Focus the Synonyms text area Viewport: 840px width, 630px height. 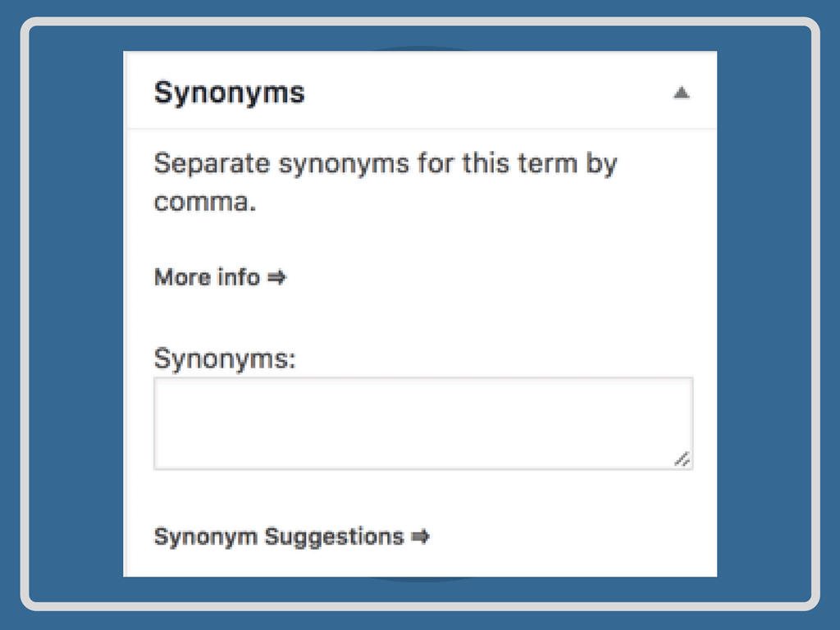(x=422, y=423)
